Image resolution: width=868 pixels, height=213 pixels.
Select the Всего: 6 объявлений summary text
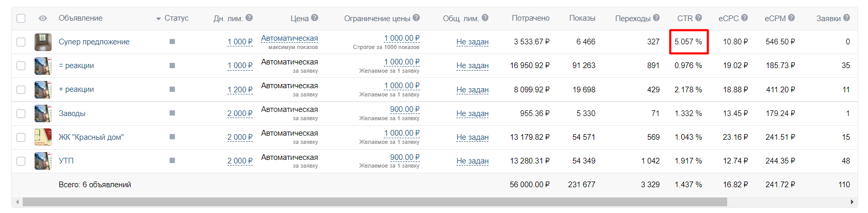pyautogui.click(x=95, y=185)
